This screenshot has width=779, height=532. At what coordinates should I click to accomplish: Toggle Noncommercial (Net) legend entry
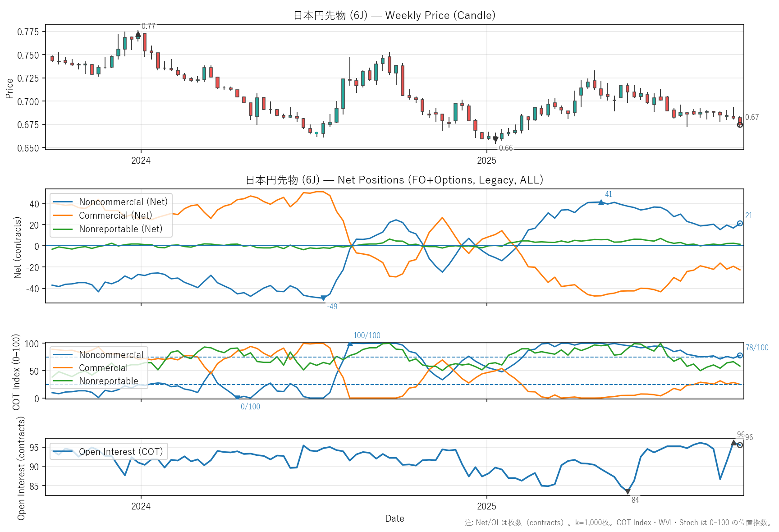tap(123, 202)
